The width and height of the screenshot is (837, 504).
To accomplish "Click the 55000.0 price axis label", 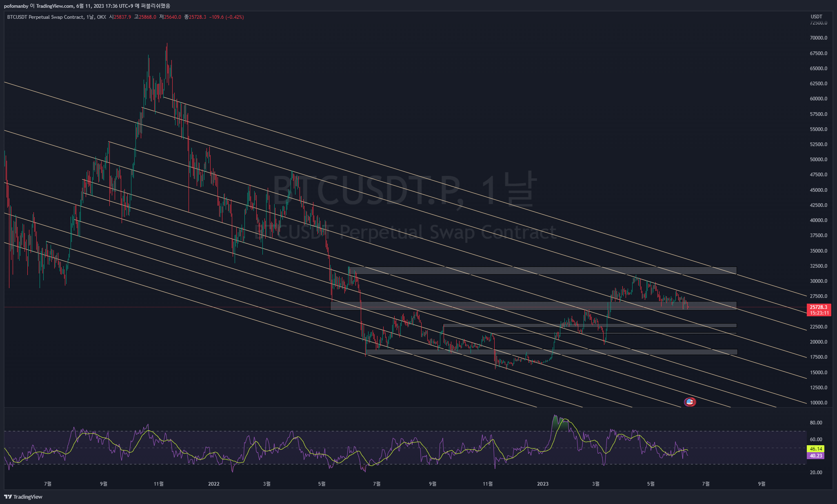I will click(x=819, y=129).
